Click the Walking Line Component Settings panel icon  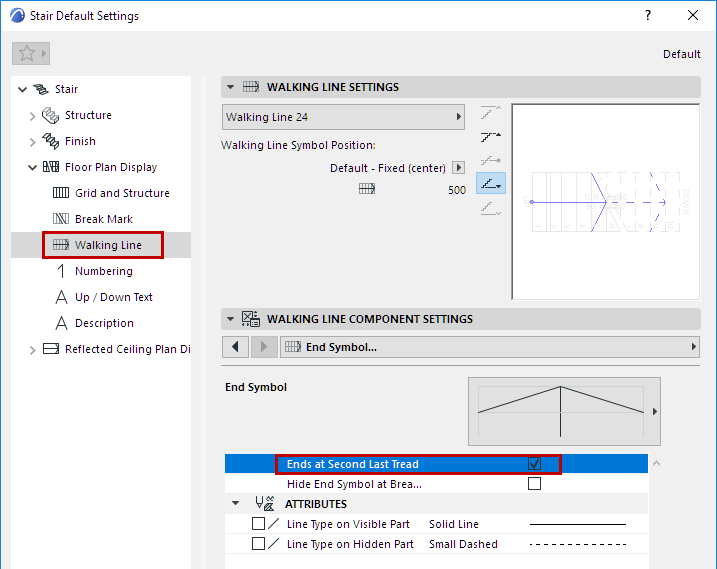[251, 319]
